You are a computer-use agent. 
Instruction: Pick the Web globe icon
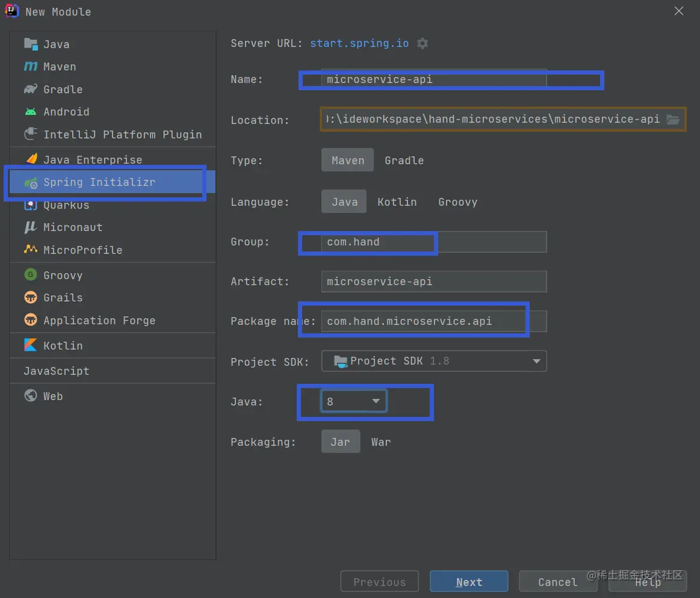30,395
